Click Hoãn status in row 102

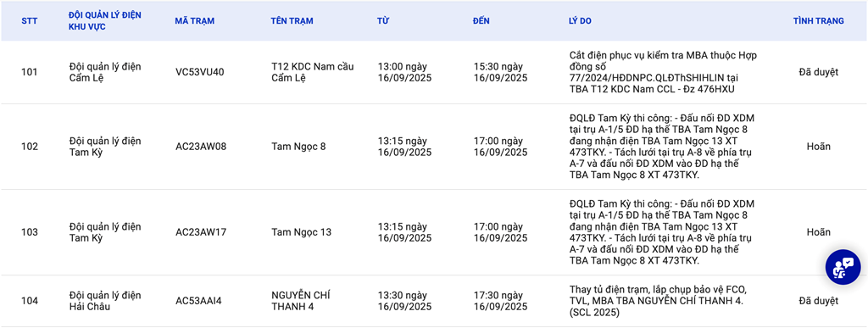(x=818, y=147)
